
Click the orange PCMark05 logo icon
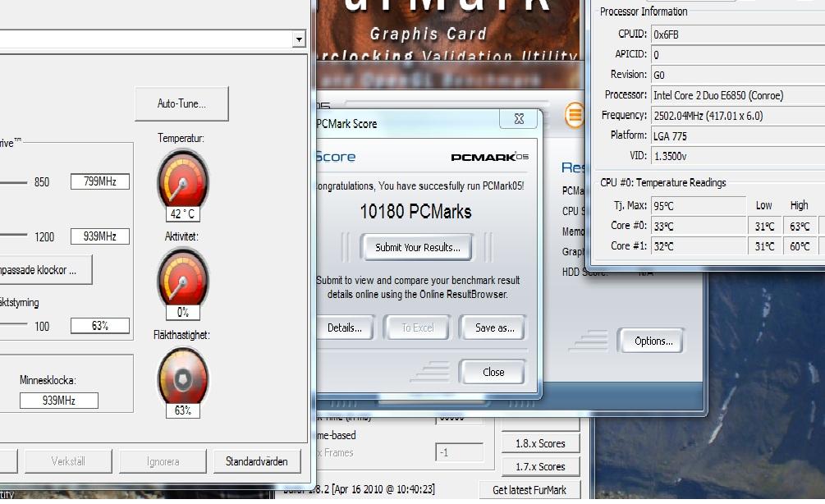point(575,114)
